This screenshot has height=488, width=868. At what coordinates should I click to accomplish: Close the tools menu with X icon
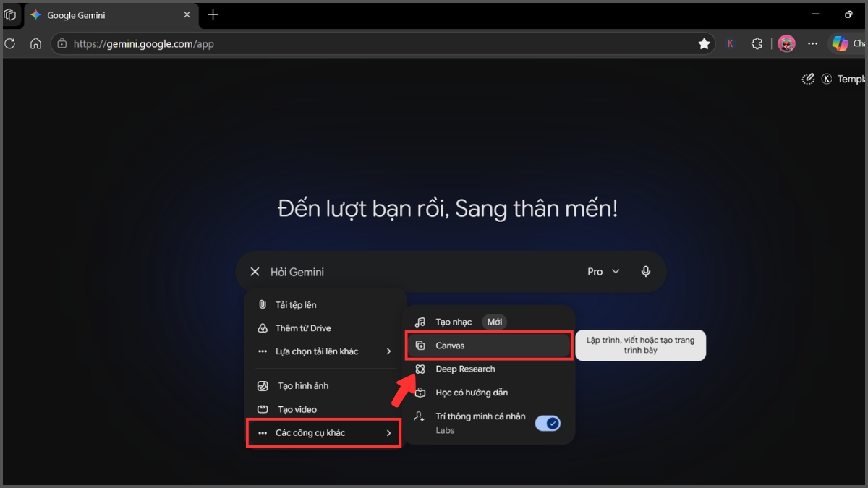[255, 272]
